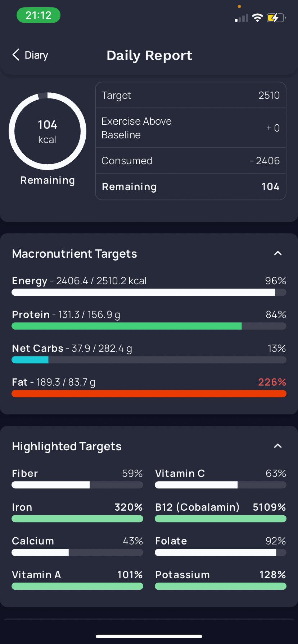This screenshot has width=298, height=644.
Task: Tap the green Protein progress bar
Action: pyautogui.click(x=149, y=326)
